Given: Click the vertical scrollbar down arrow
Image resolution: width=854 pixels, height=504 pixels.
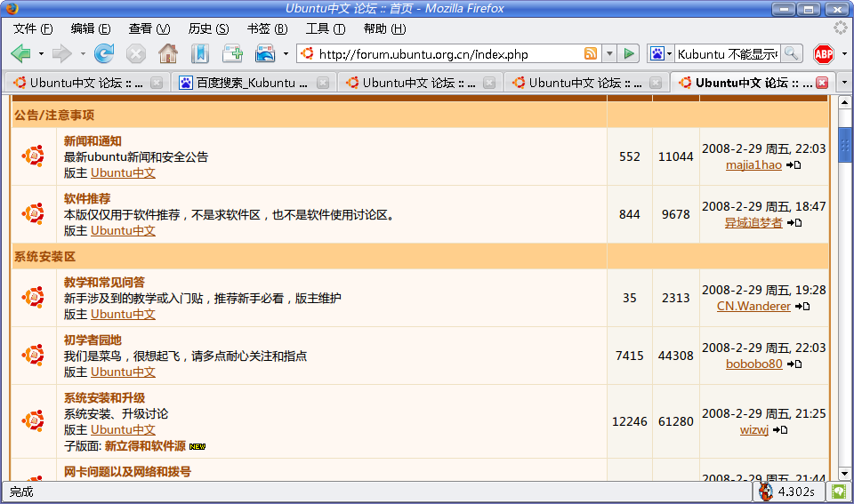Looking at the screenshot, I should (845, 474).
